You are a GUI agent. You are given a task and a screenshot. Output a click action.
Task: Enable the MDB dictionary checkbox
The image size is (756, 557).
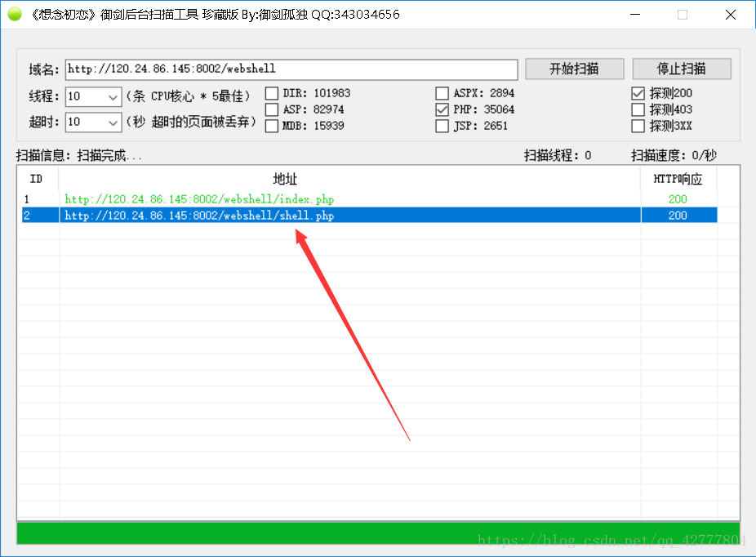click(272, 126)
